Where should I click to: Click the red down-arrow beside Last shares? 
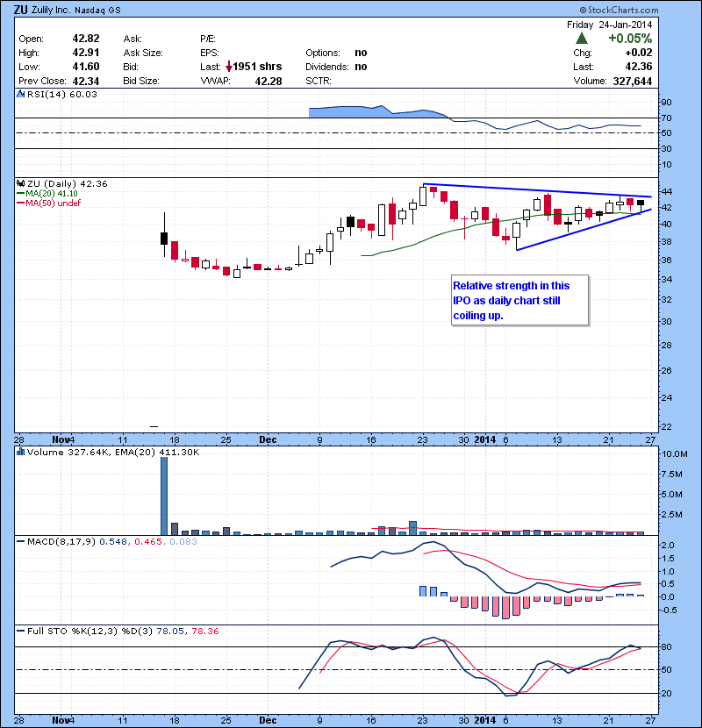click(228, 67)
